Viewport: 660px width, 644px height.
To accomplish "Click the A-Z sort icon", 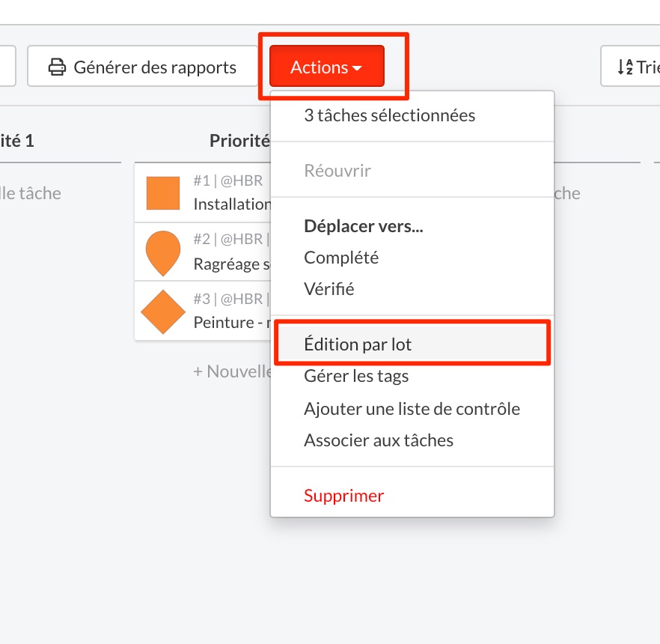I will [625, 67].
